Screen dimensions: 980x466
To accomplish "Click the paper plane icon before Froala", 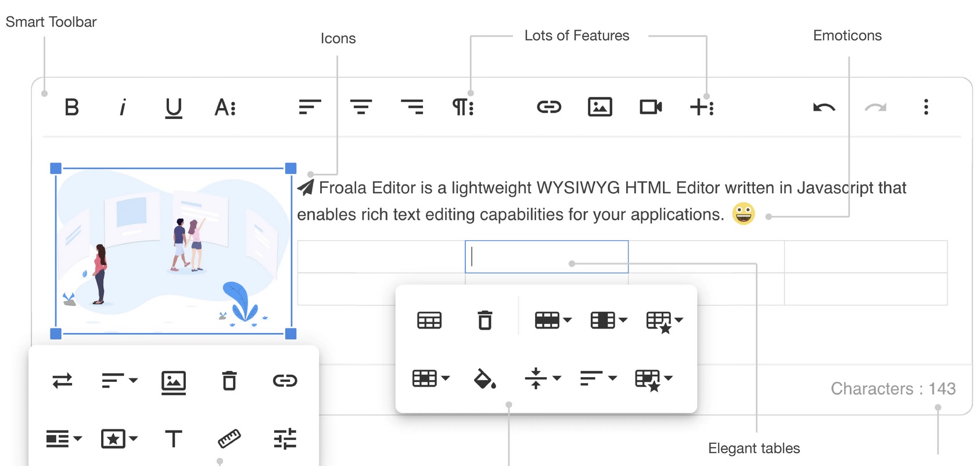I will pos(306,187).
